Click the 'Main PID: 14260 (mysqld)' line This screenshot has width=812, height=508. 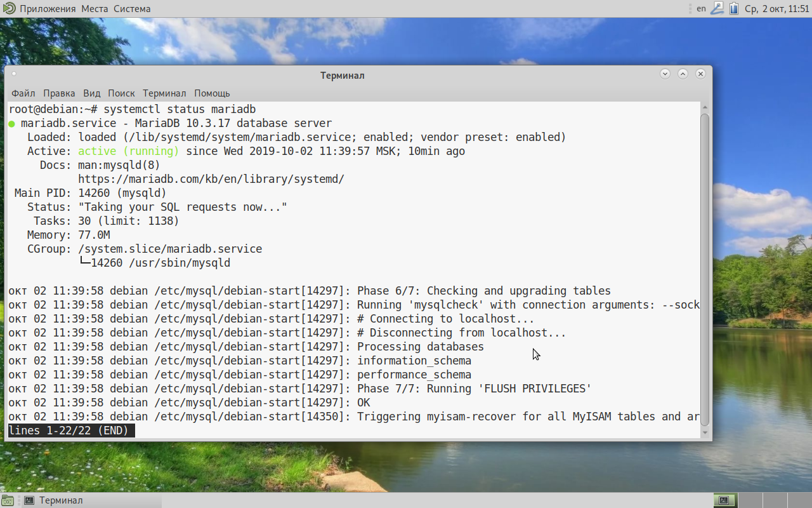coord(91,193)
